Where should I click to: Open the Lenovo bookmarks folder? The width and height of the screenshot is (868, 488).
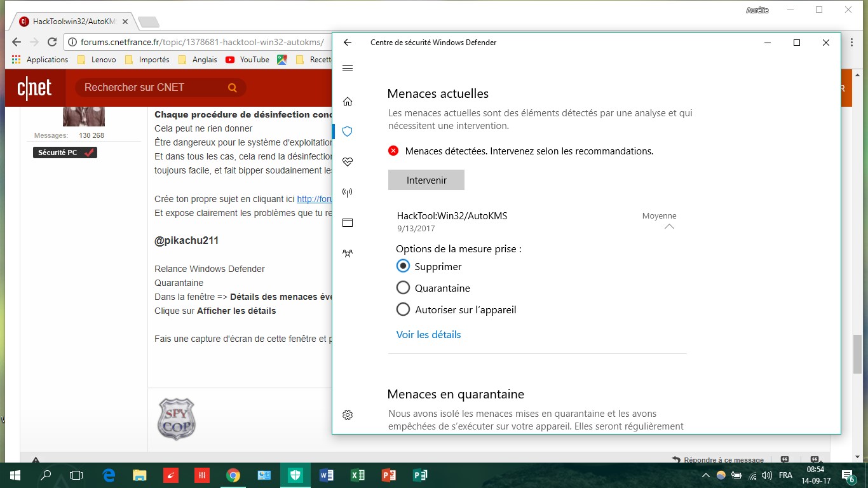[x=97, y=60]
